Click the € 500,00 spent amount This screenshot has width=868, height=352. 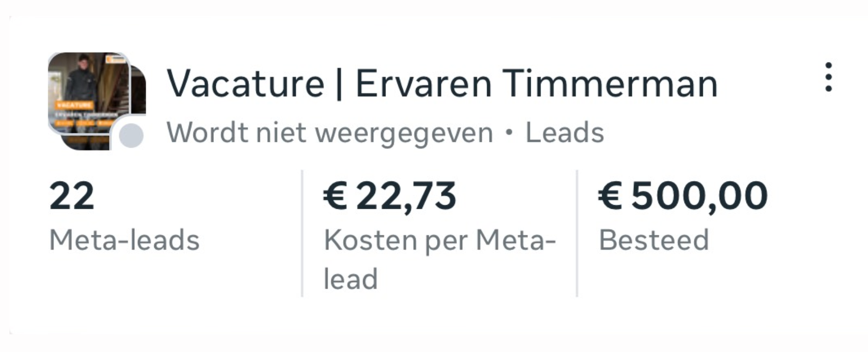pos(683,196)
